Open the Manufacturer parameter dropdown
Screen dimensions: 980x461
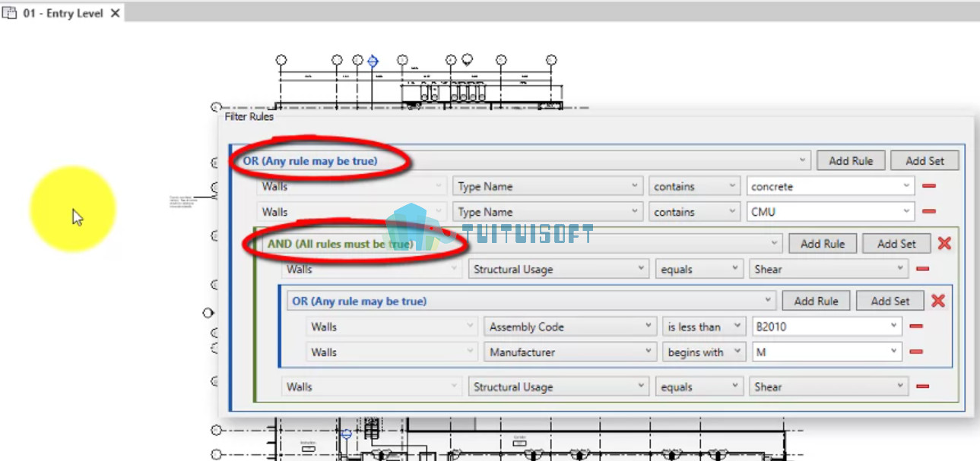tap(569, 352)
